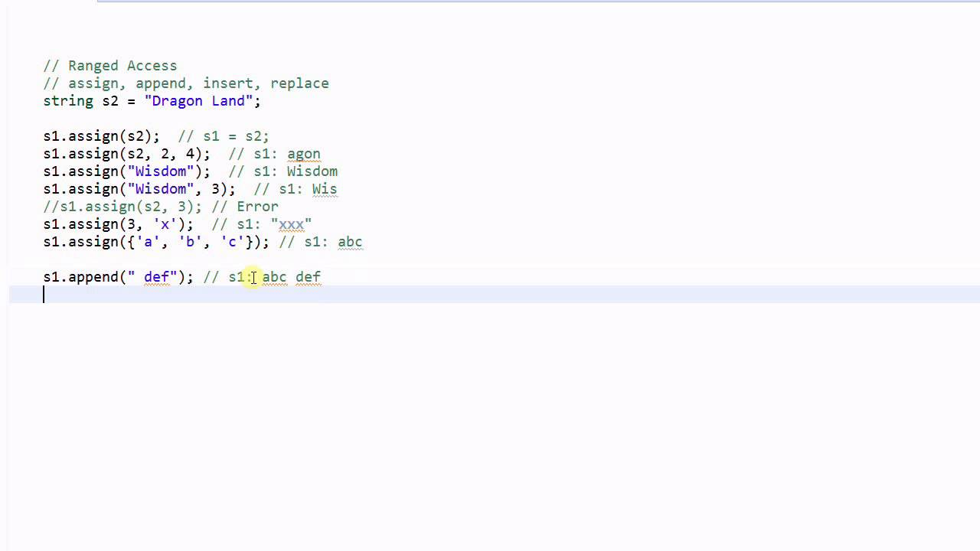Click the "// assign, append, insert, replace" comment
Screen dimensions: 980x551
point(186,83)
